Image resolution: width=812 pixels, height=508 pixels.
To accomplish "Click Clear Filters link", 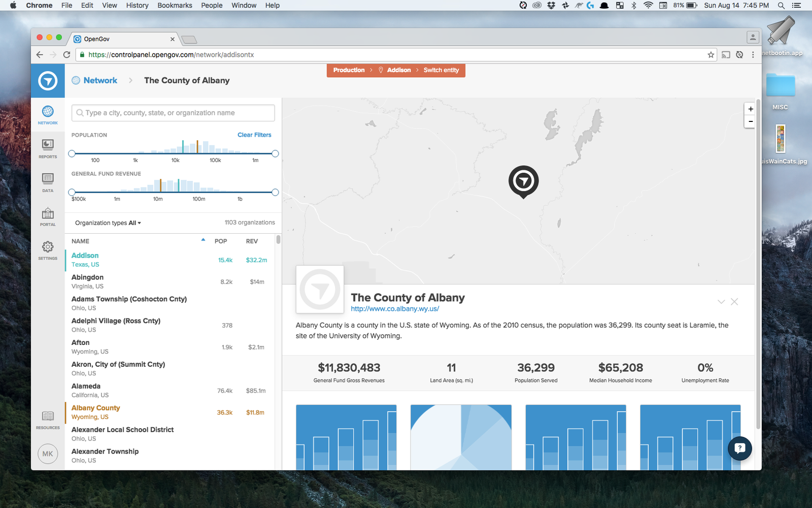I will (x=254, y=135).
